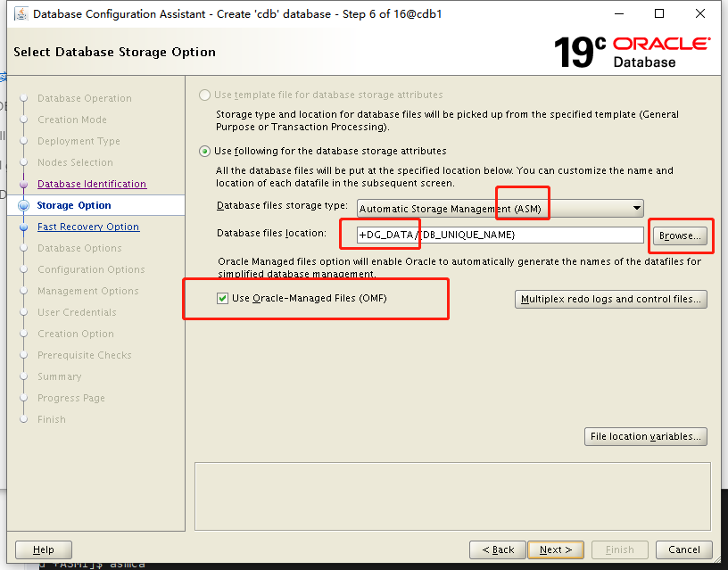
Task: Select 'Use following for the database storage attributes' radio
Action: 204,152
